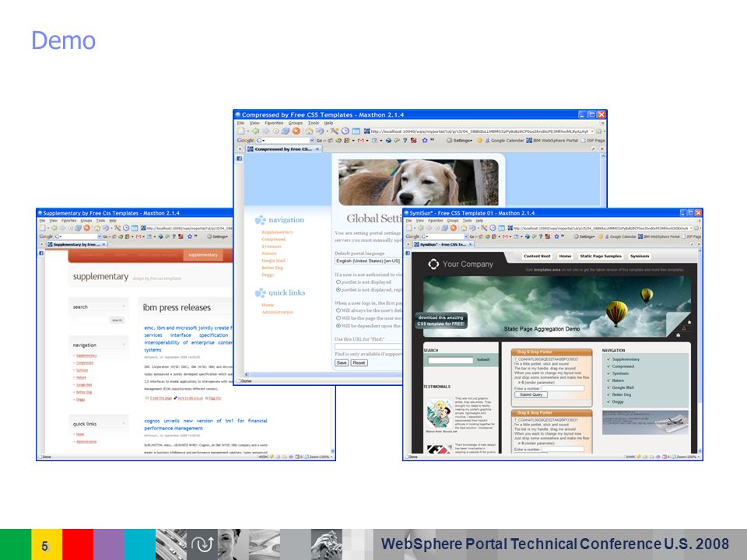Click New page icon in Compressed window
The width and height of the screenshot is (747, 560).
pos(241,131)
